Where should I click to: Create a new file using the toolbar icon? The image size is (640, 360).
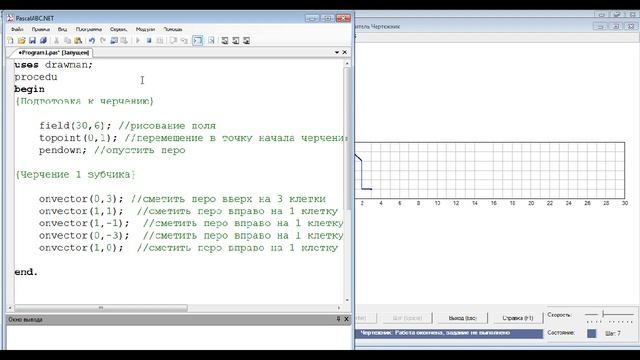coord(11,40)
